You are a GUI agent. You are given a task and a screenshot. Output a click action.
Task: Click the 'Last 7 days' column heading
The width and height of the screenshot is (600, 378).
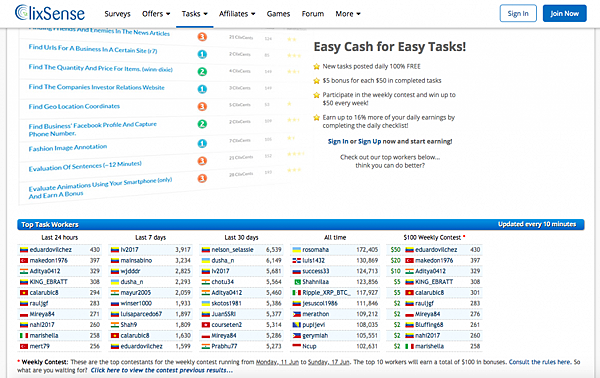tap(150, 237)
